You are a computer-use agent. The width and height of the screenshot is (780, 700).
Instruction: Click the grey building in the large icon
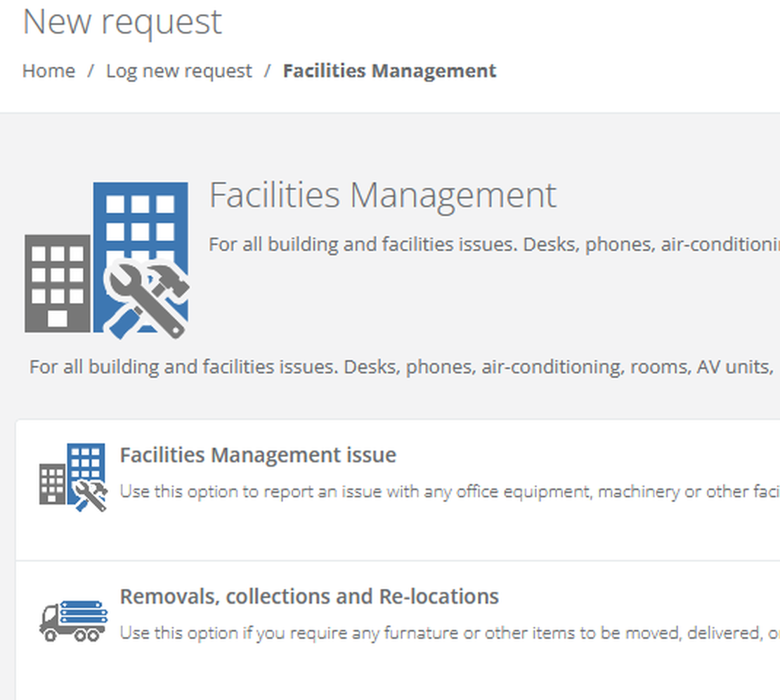click(58, 283)
